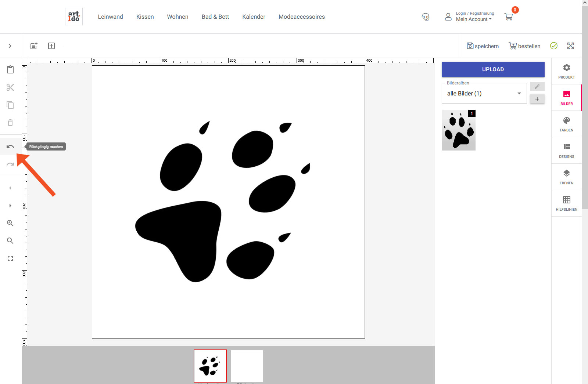Click the undo arrow icon

click(10, 146)
